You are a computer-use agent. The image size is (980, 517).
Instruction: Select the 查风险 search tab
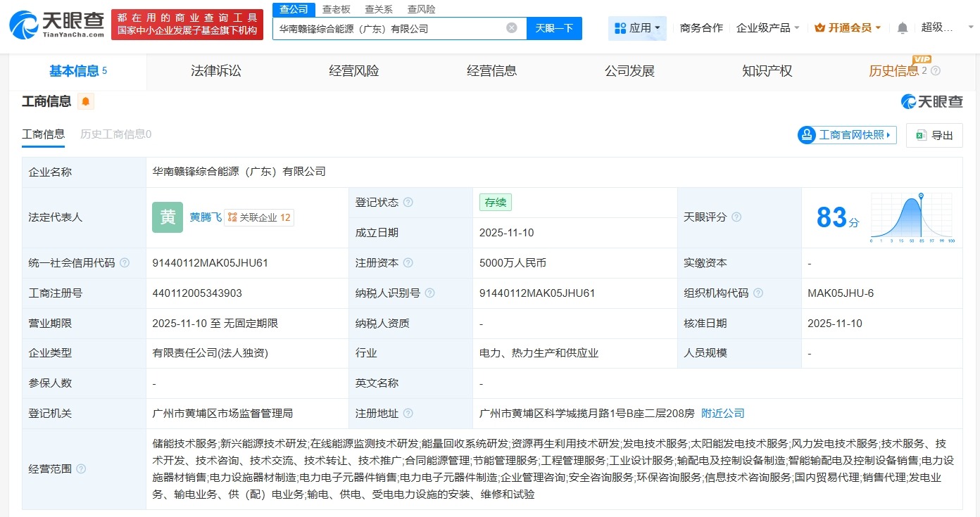tap(422, 9)
